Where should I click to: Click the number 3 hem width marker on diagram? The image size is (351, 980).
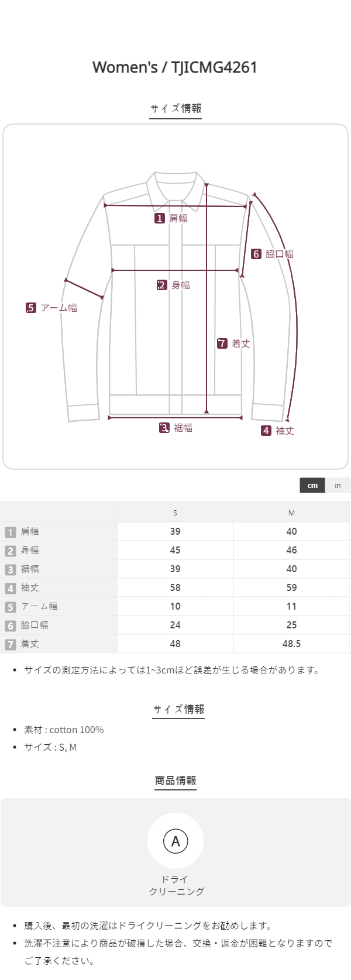(164, 428)
